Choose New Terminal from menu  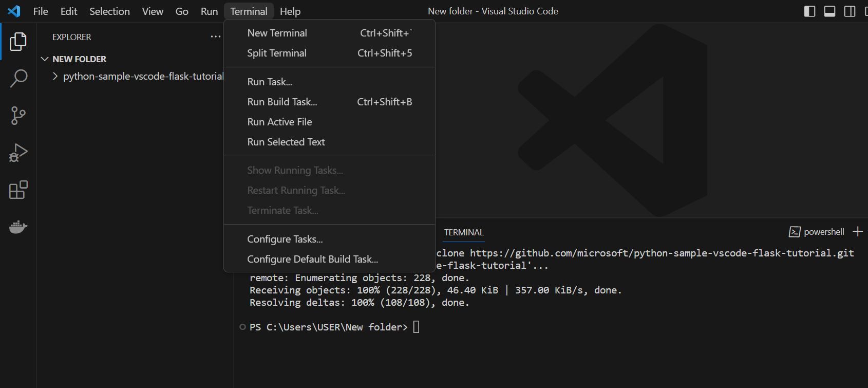(277, 33)
